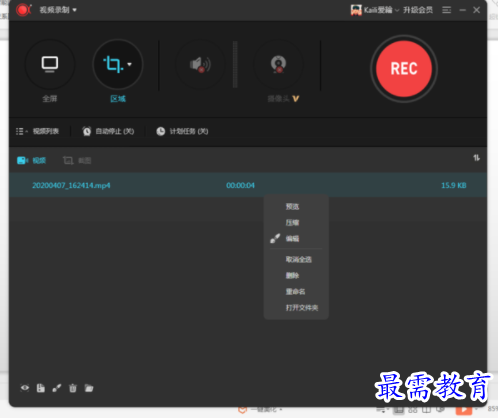Image resolution: width=499 pixels, height=418 pixels.
Task: Click the 00:00:04 duration value
Action: 240,185
